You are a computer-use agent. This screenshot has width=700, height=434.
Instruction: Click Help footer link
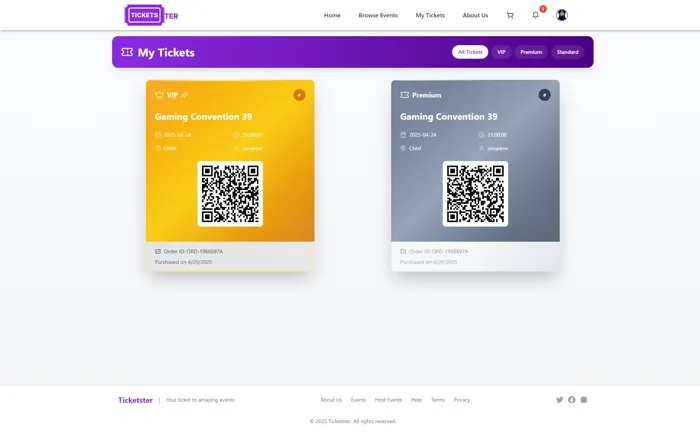tap(417, 400)
